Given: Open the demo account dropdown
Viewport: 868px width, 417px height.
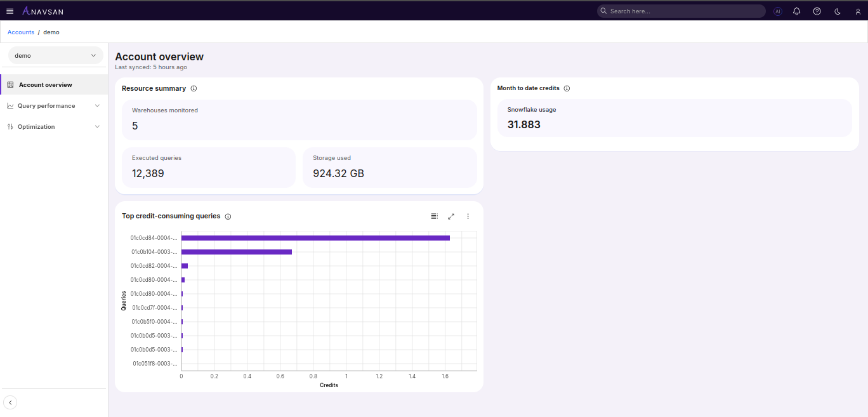Looking at the screenshot, I should point(55,55).
